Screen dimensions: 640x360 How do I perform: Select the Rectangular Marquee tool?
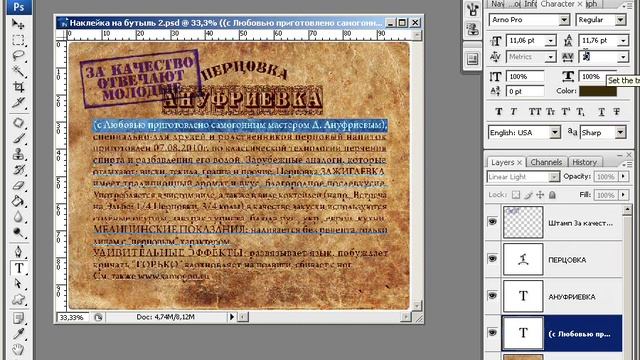[x=18, y=40]
